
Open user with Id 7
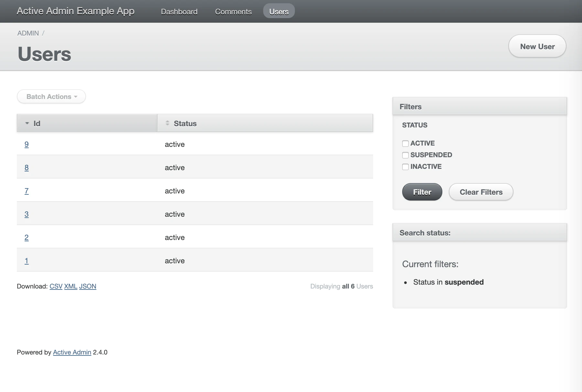(27, 191)
